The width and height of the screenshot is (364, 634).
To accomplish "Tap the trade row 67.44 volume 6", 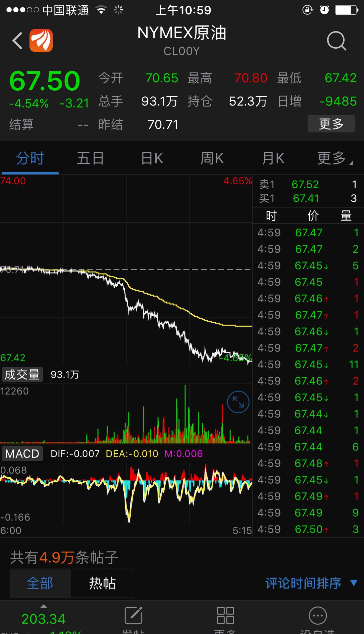I will [x=308, y=447].
